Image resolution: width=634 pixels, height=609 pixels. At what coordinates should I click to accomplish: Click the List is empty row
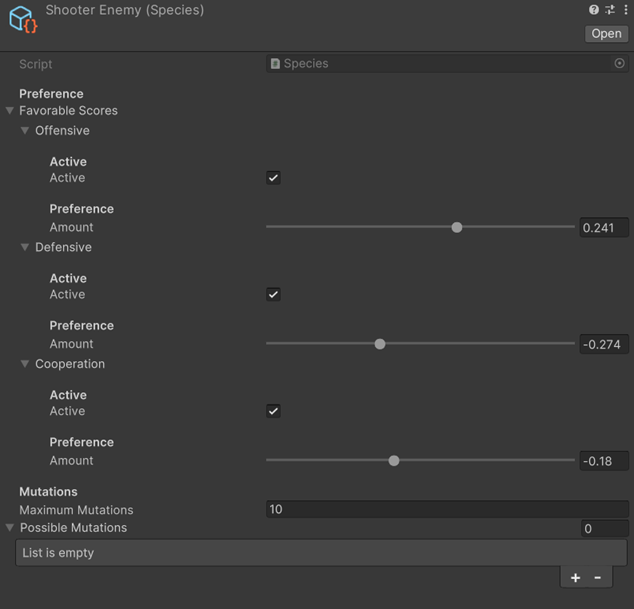pyautogui.click(x=321, y=553)
